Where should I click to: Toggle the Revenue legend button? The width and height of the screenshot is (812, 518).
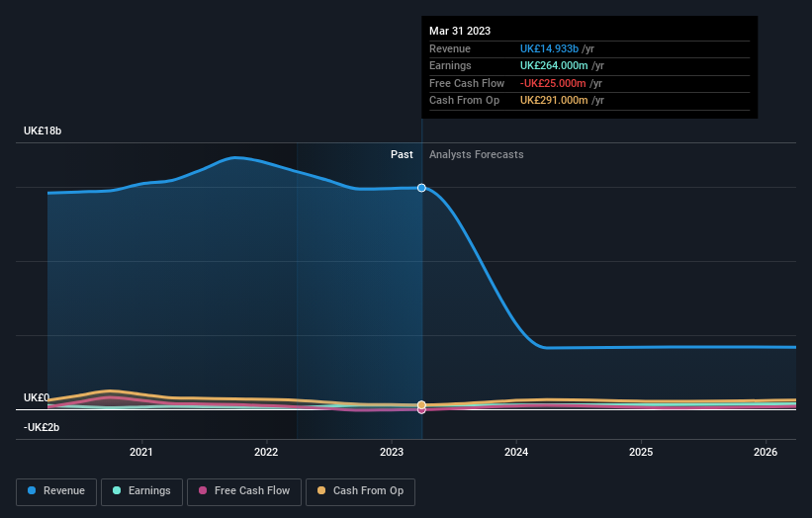tap(56, 491)
